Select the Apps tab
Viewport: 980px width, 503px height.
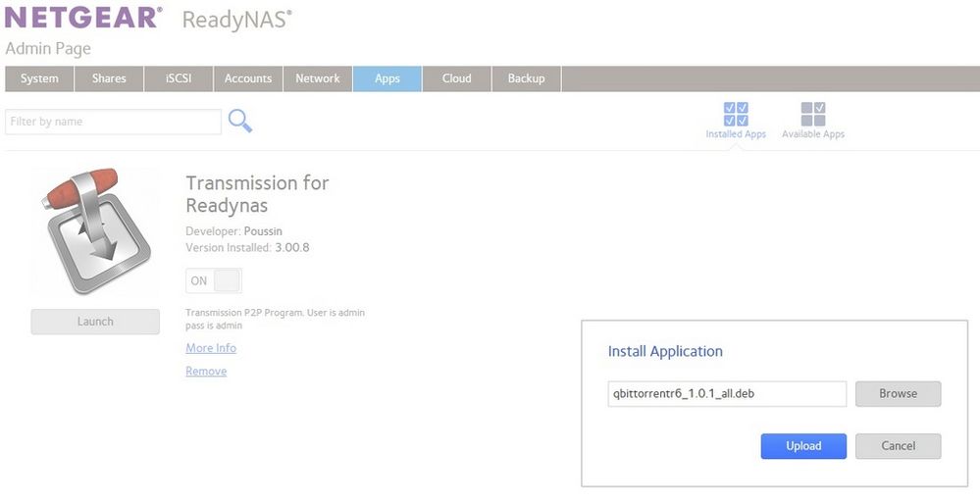click(x=387, y=78)
